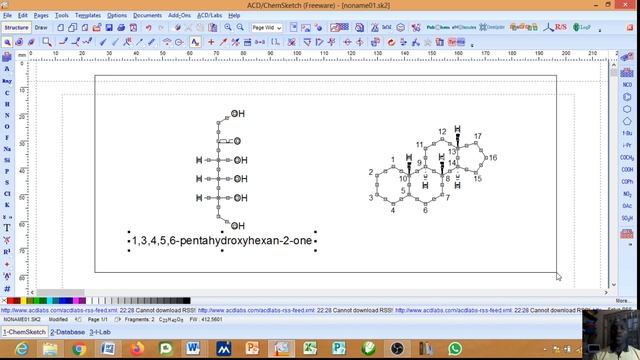Click the ChemSpider search icon

tap(492, 27)
